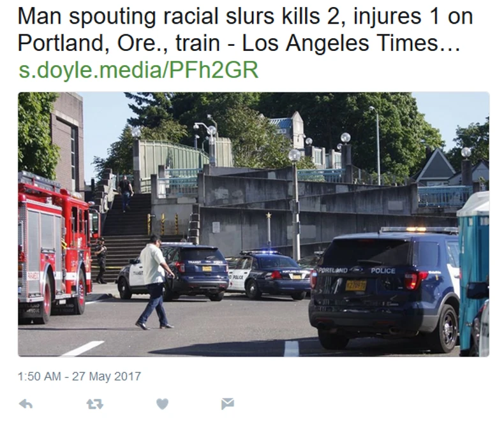Image resolution: width=504 pixels, height=429 pixels.
Task: Send tweet via envelope message icon
Action: coord(228,404)
